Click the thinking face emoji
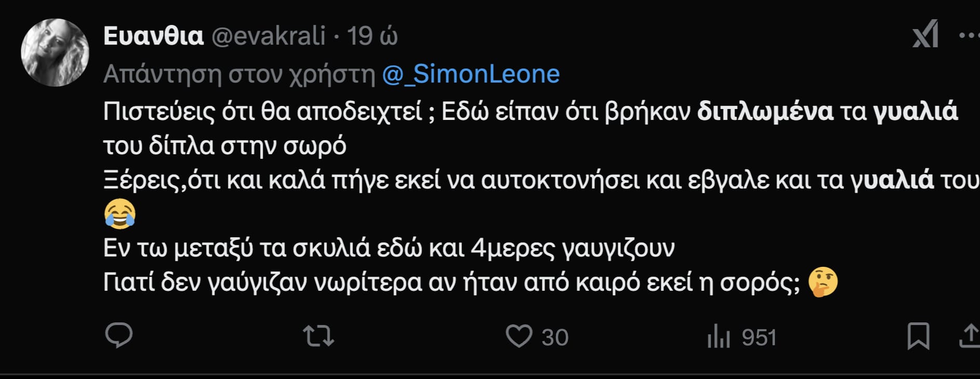This screenshot has width=980, height=379. [x=823, y=282]
